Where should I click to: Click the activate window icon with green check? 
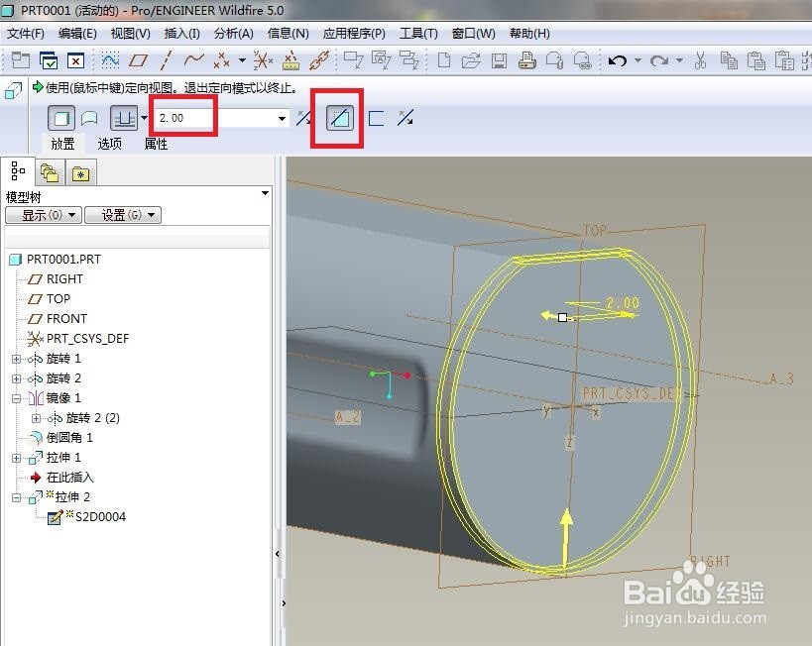(x=49, y=61)
